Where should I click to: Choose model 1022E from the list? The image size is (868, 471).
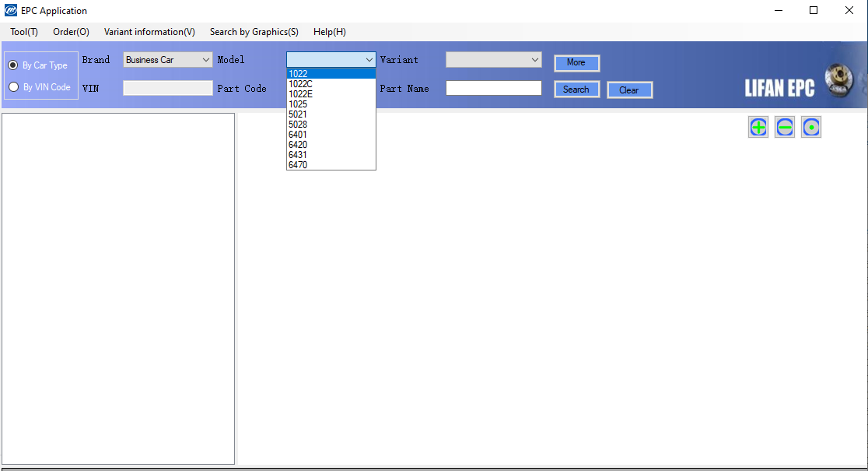click(x=331, y=94)
